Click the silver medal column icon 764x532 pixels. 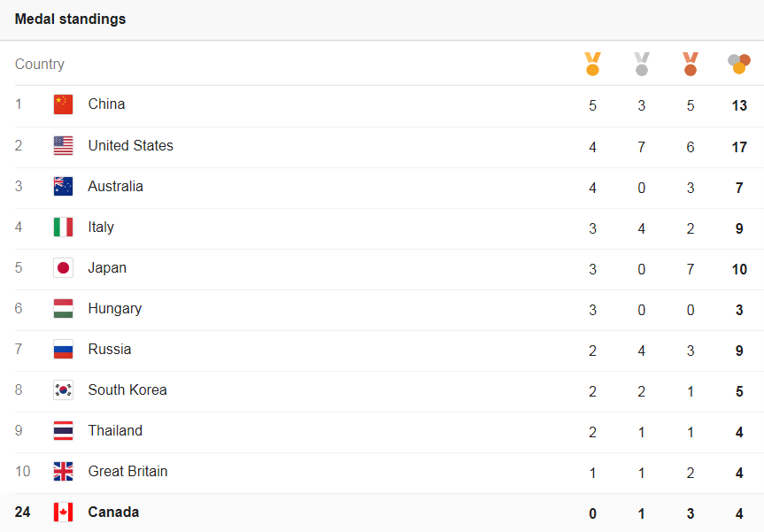[x=642, y=64]
